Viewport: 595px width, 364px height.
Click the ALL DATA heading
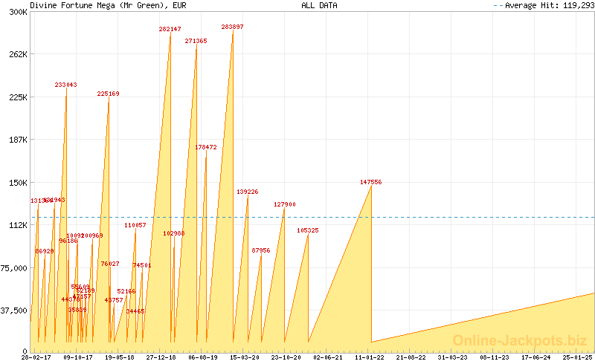pos(319,5)
